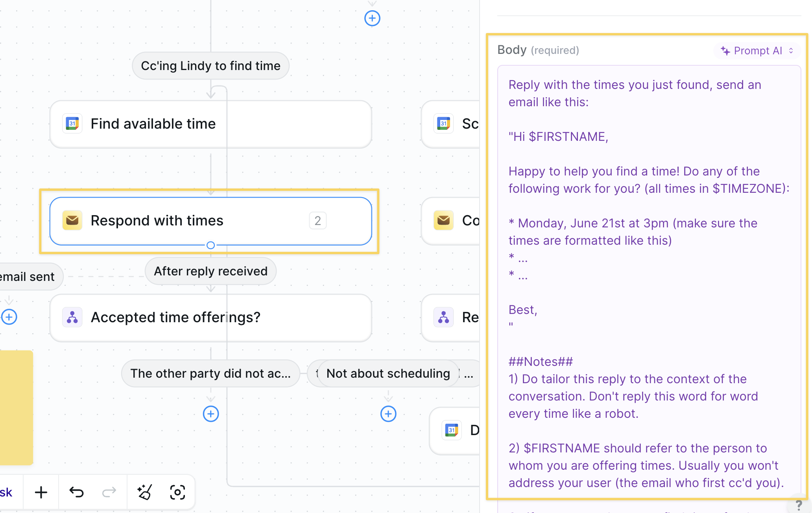Toggle the plus node below the condition branch
The height and width of the screenshot is (513, 812).
pos(211,414)
